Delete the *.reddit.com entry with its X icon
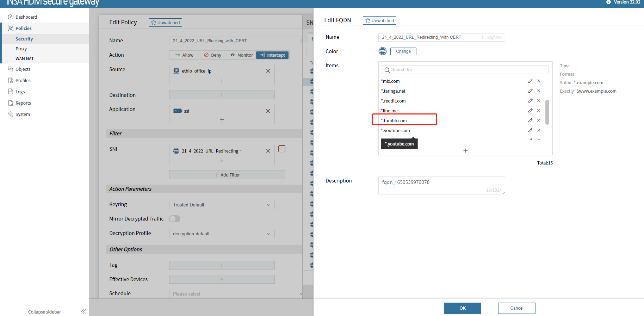Image resolution: width=644 pixels, height=316 pixels. (539, 101)
